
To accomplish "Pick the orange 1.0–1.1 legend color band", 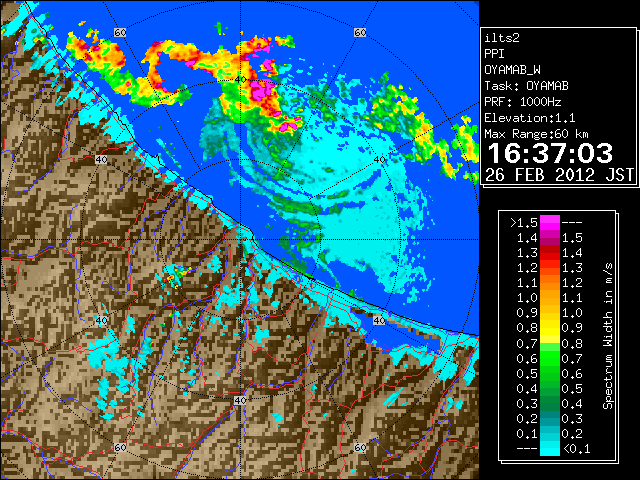I will 550,298.
